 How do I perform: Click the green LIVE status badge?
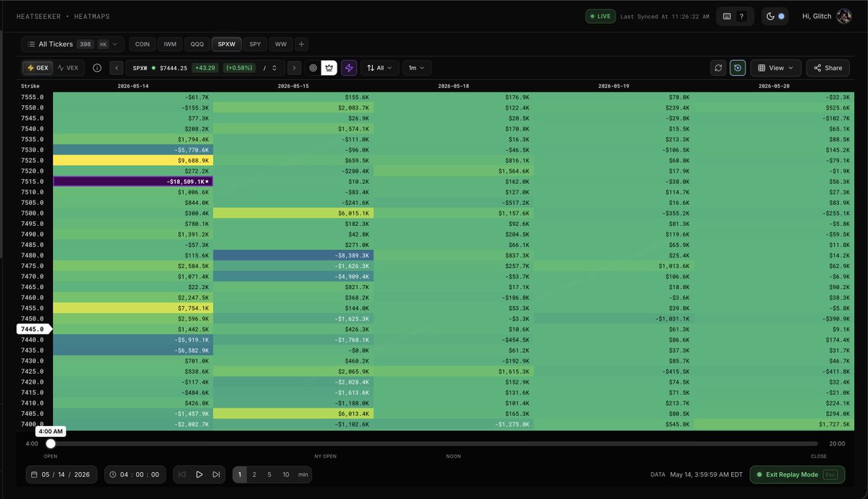coord(601,17)
